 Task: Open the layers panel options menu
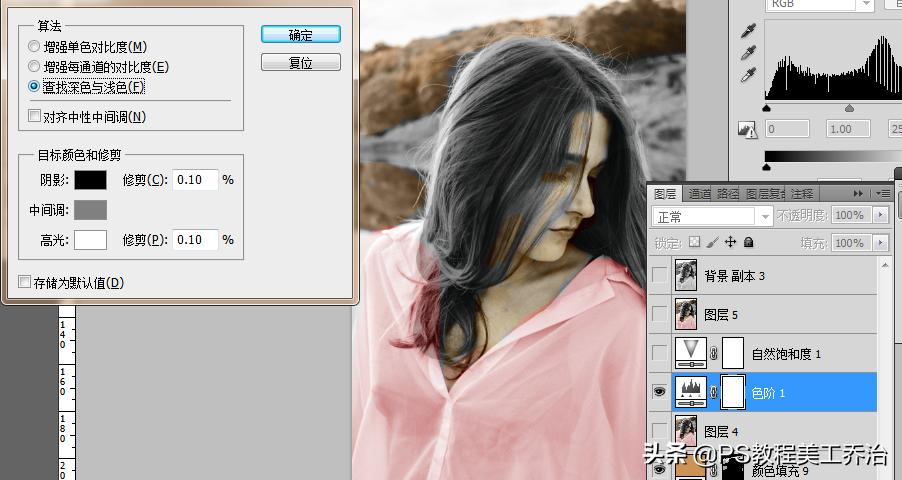(883, 193)
